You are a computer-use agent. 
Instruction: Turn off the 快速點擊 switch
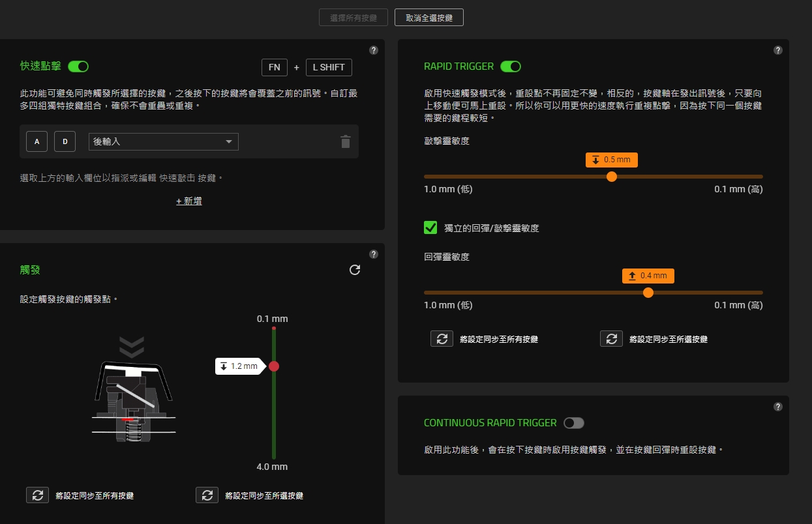pos(78,66)
